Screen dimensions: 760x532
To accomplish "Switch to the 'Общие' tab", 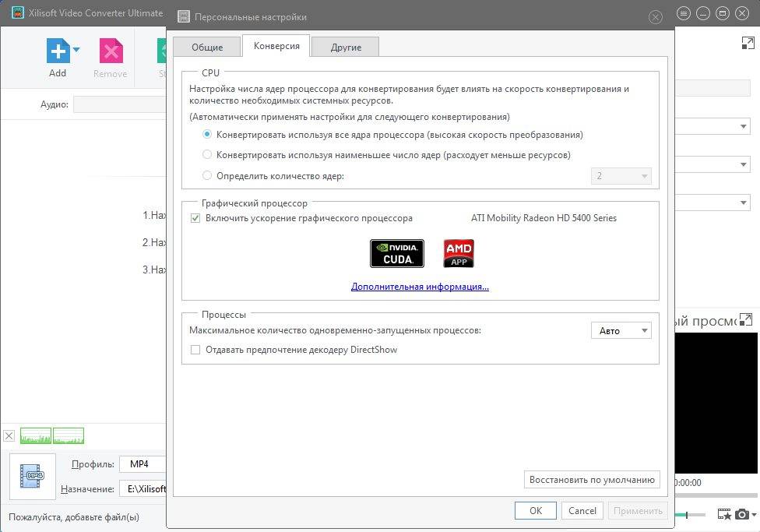I will pyautogui.click(x=207, y=47).
